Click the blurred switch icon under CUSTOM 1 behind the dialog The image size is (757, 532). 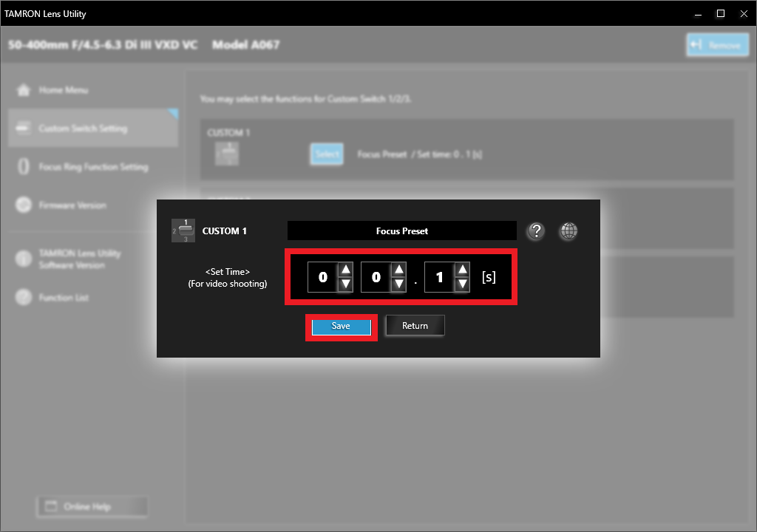[x=227, y=154]
